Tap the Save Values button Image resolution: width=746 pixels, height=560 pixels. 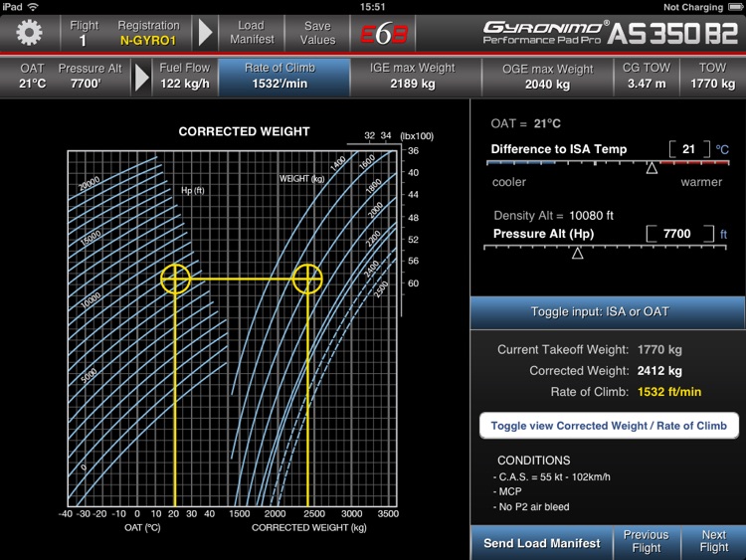317,33
